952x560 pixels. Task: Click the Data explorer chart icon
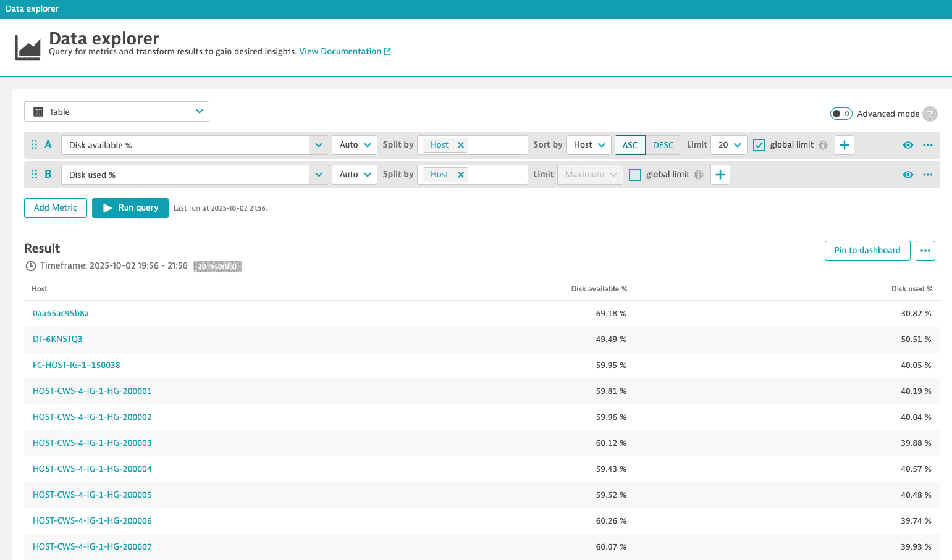point(28,48)
